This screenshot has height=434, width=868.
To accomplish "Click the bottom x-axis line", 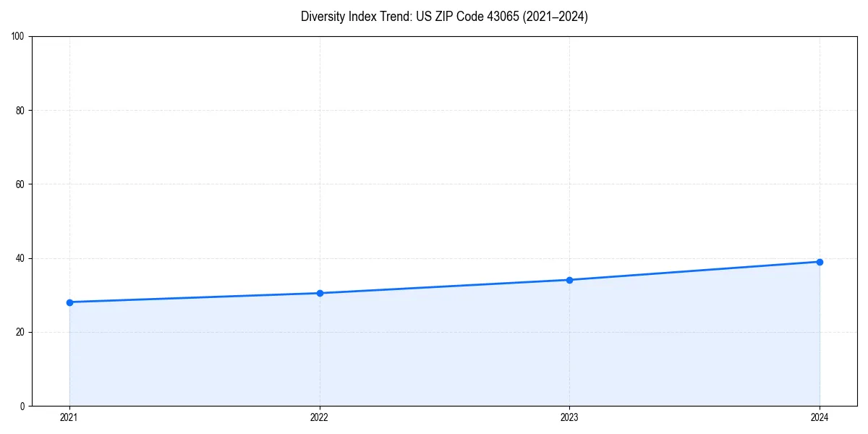I will pos(434,405).
